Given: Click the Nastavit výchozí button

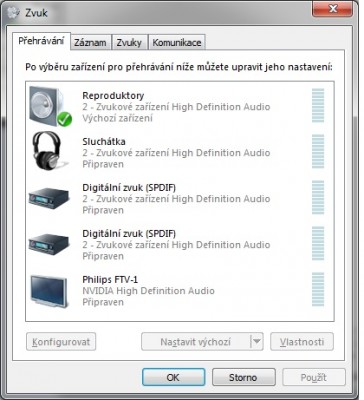Looking at the screenshot, I should point(196,342).
